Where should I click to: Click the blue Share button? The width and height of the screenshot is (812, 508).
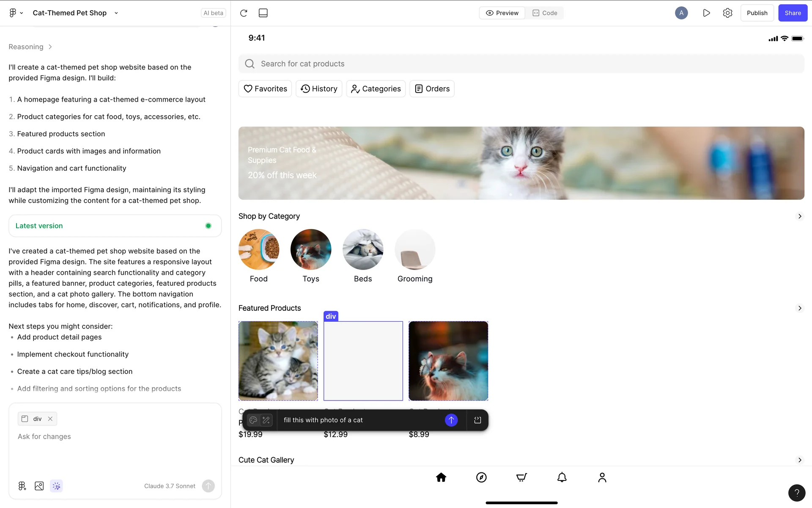[793, 13]
